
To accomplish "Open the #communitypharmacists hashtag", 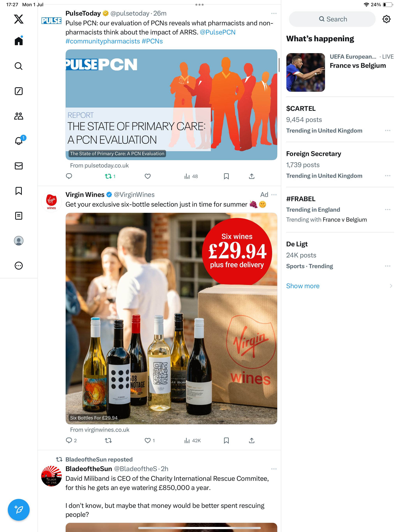I will point(103,41).
